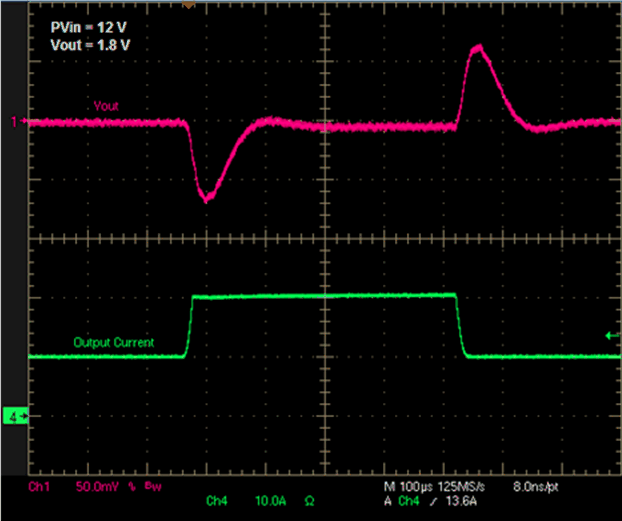Click the 8.0ns/pt resolution readout
This screenshot has height=521, width=622.
tap(536, 486)
